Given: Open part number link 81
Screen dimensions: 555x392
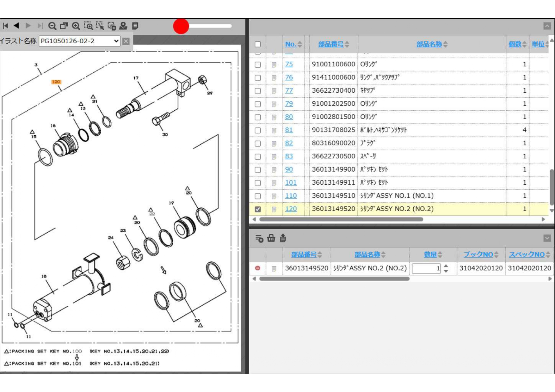Looking at the screenshot, I should [x=289, y=130].
